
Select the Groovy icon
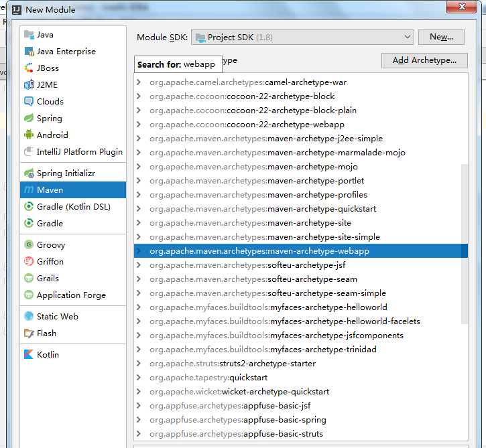click(x=29, y=245)
